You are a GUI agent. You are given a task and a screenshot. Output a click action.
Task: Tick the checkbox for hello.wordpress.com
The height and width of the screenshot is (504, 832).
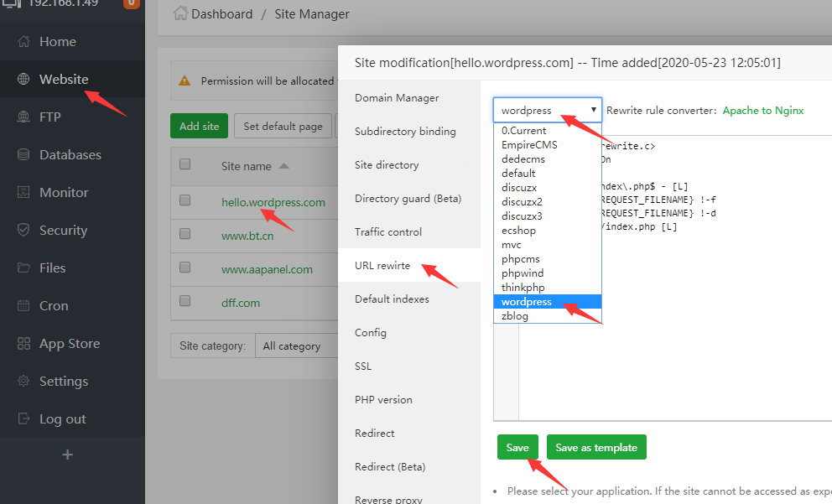point(185,201)
